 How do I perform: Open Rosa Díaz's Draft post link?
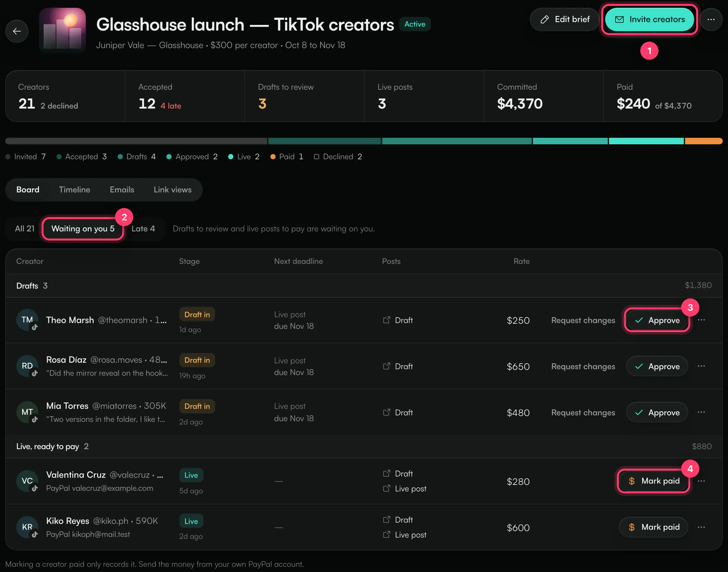398,366
